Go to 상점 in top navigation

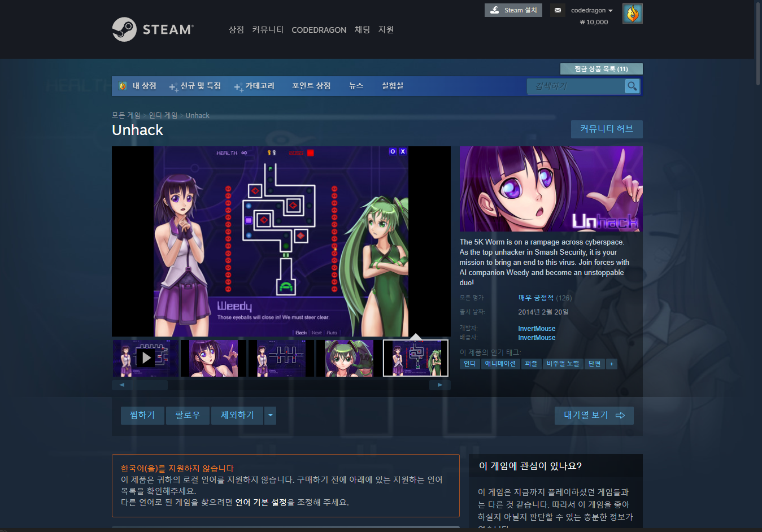click(236, 29)
